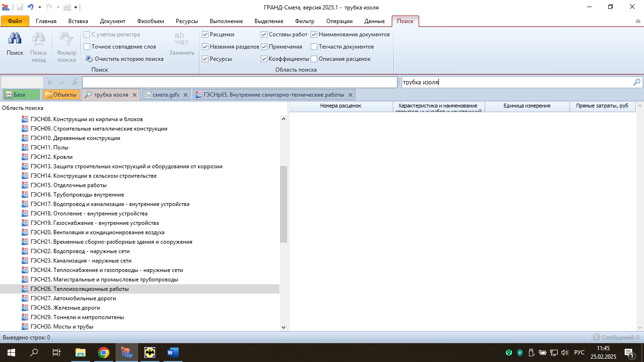Open the undo history dropdown arrow
This screenshot has width=644, height=362.
40,8
